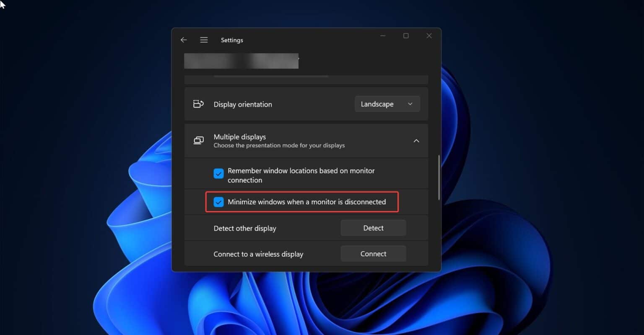Click the Settings window title
This screenshot has height=335, width=644.
[x=232, y=40]
